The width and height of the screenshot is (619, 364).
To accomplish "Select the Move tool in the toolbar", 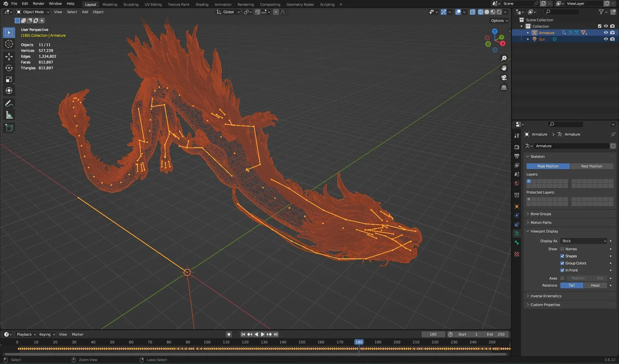I will click(x=9, y=57).
